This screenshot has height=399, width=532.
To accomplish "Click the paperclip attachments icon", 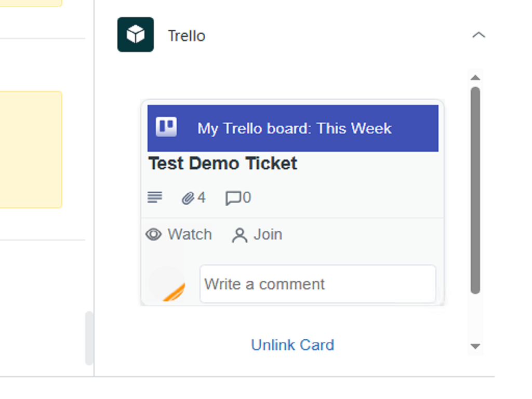I will point(188,198).
